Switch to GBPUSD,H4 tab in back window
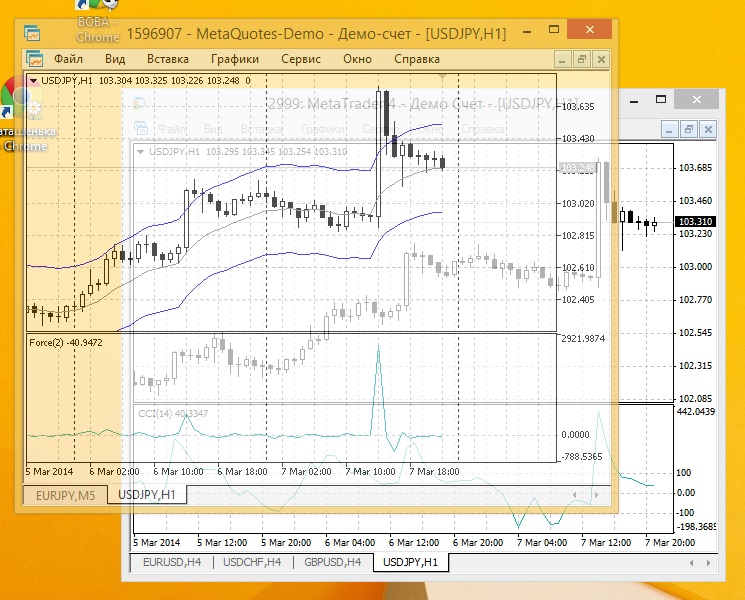Viewport: 745px width, 600px height. click(x=333, y=562)
